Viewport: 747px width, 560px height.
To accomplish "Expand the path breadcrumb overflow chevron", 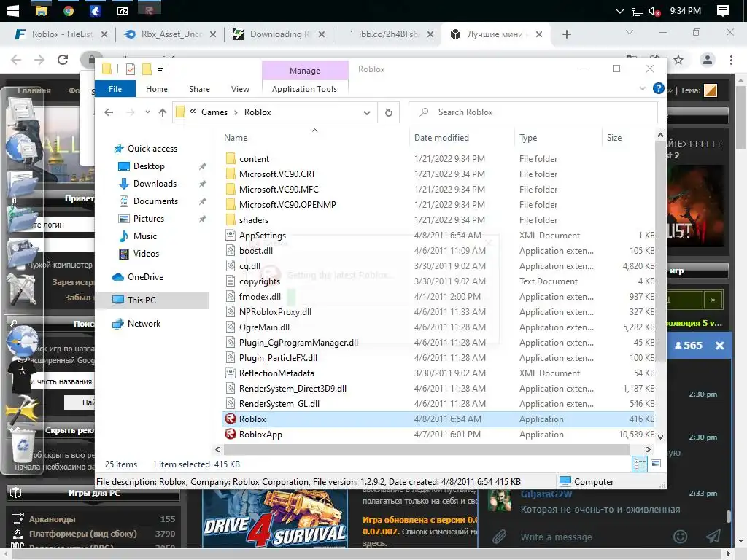I will pos(193,112).
